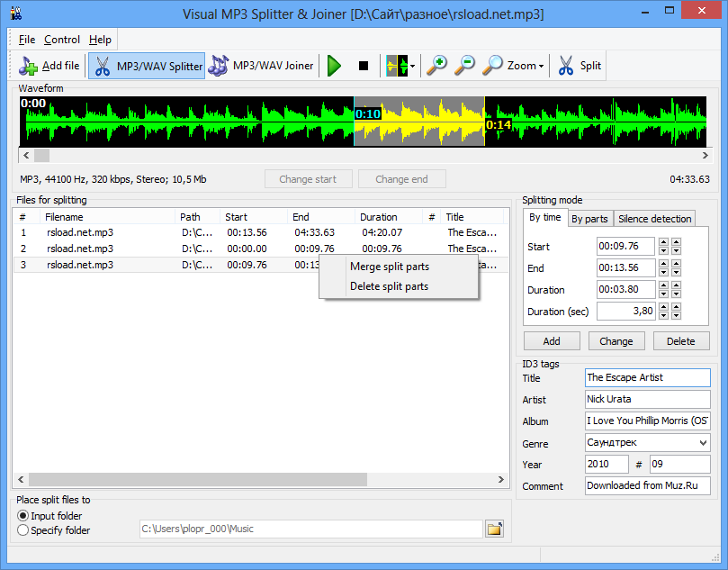
Task: Switch to MP3/WAV Joiner mode
Action: (x=219, y=65)
